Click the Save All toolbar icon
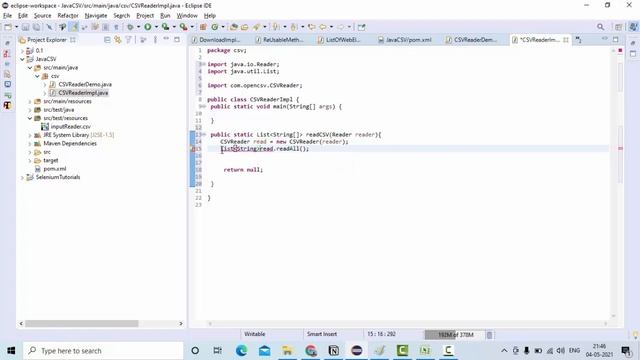 tap(36, 27)
